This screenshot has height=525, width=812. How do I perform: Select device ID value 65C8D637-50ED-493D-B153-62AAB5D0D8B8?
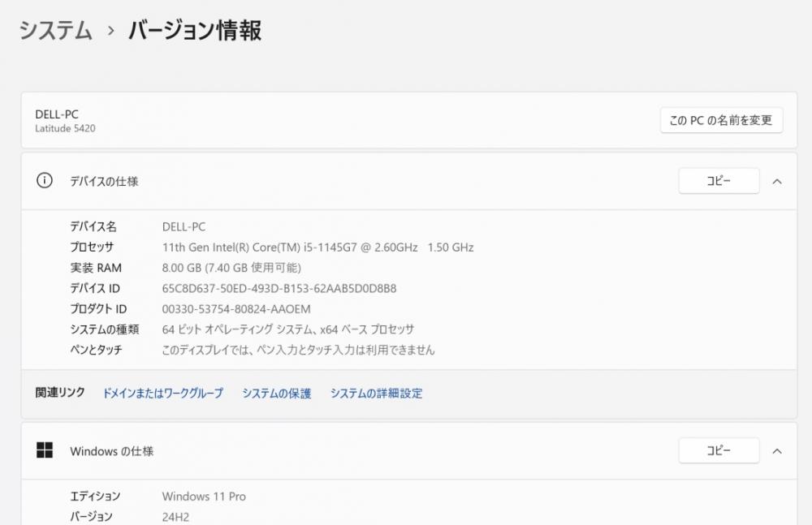(279, 288)
